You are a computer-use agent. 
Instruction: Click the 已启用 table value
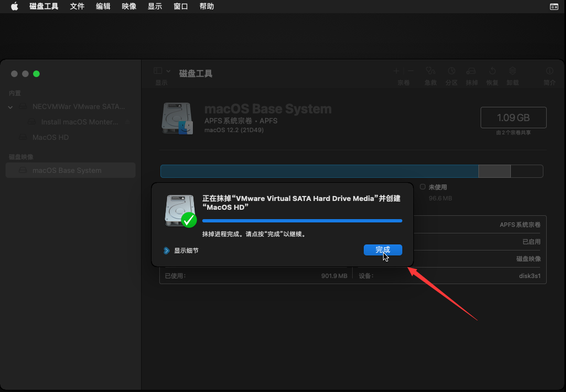tap(531, 242)
